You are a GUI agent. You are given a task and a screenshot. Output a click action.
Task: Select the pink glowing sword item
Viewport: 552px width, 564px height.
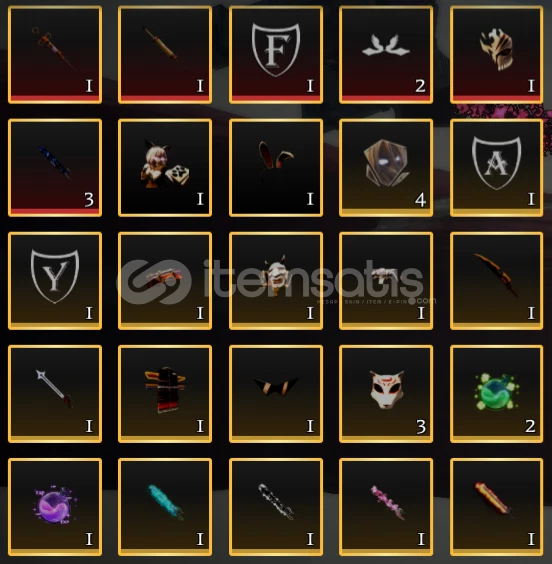(x=386, y=507)
